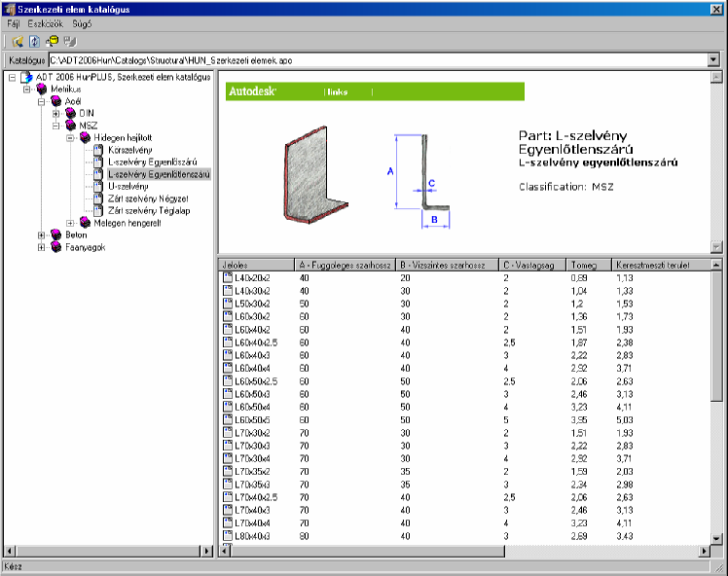The image size is (728, 576).
Task: Click the table's vertical scrollbar down arrow
Action: click(x=716, y=539)
